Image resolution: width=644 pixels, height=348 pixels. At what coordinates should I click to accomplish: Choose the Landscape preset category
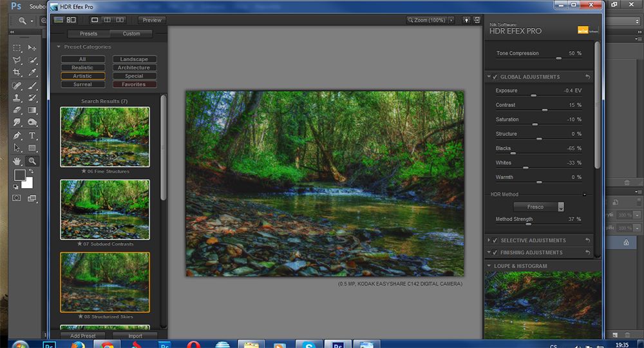pyautogui.click(x=134, y=59)
